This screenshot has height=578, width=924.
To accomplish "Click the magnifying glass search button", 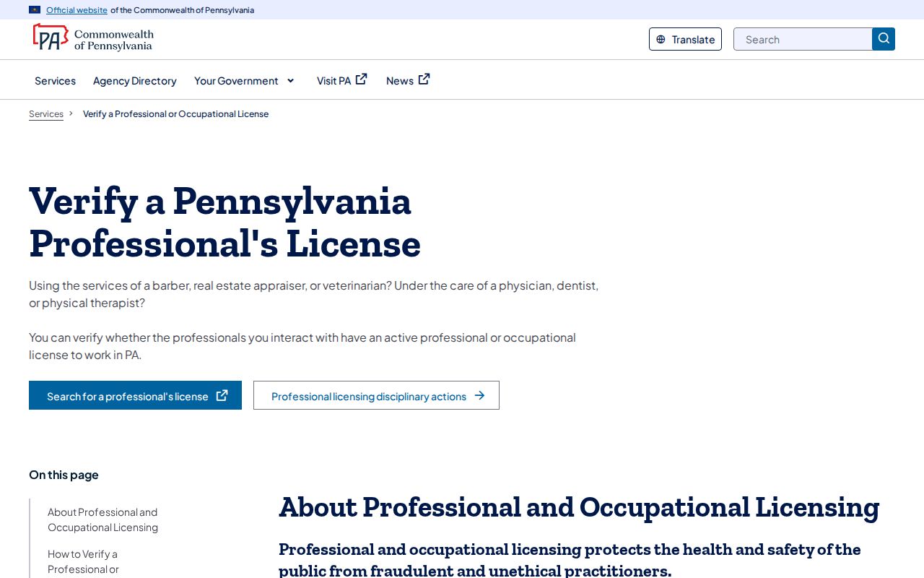I will coord(884,39).
